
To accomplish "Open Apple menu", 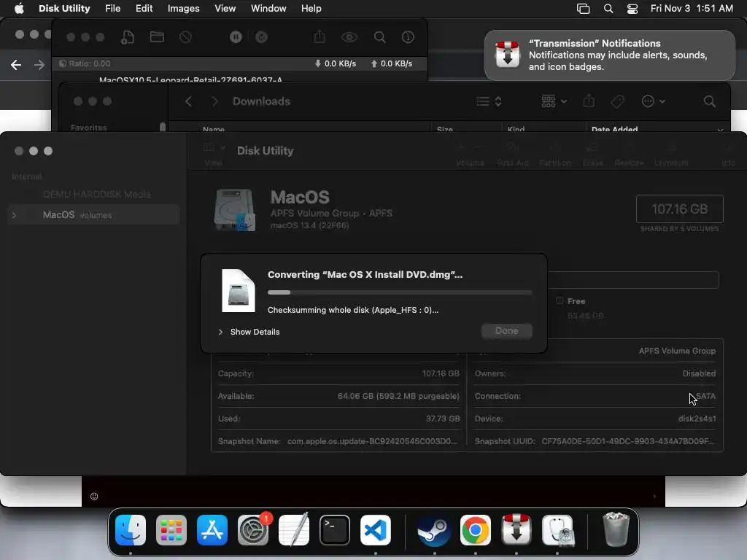I will tap(19, 9).
